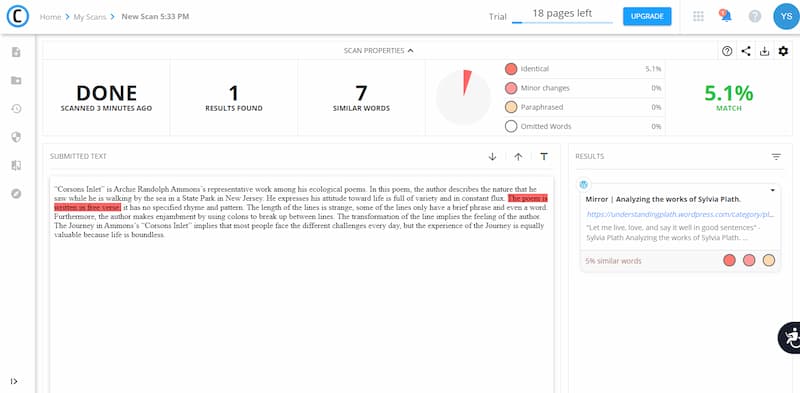This screenshot has height=393, width=800.
Task: Click the highlighted phrase 'The poem is'
Action: point(528,198)
